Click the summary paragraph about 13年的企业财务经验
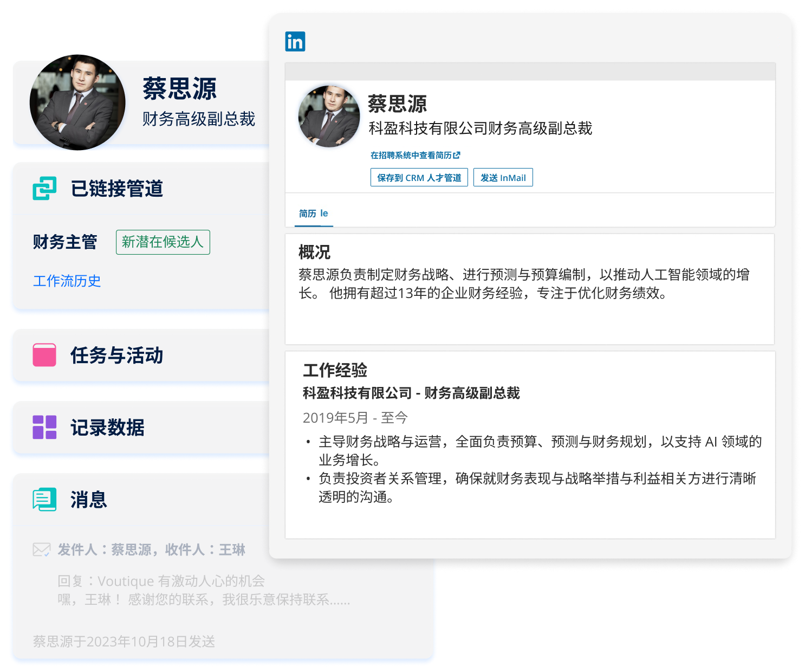The height and width of the screenshot is (672, 805). pyautogui.click(x=524, y=283)
